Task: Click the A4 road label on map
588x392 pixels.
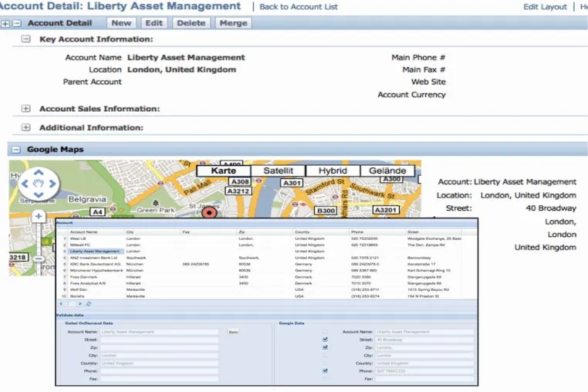Action: (x=97, y=212)
